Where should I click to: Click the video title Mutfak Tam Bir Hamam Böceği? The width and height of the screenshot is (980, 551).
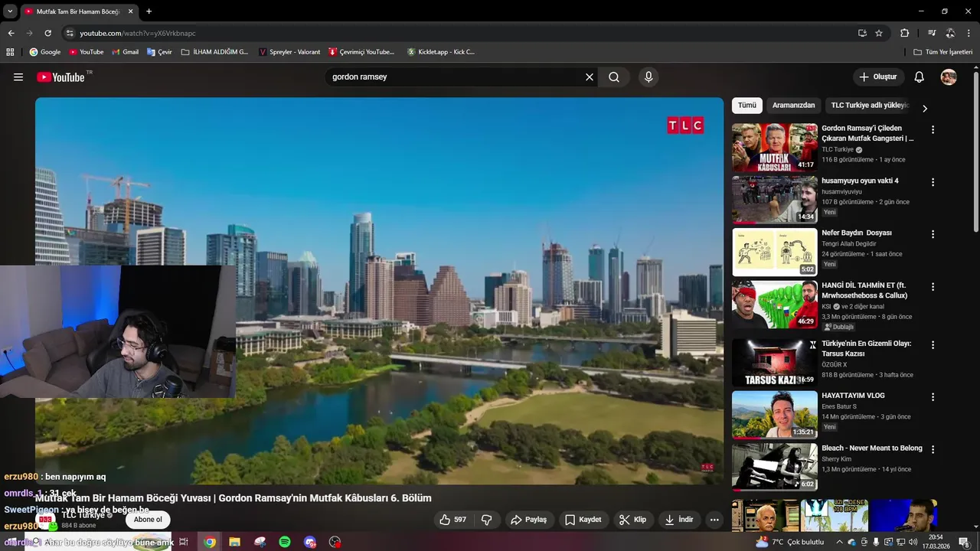(x=234, y=498)
